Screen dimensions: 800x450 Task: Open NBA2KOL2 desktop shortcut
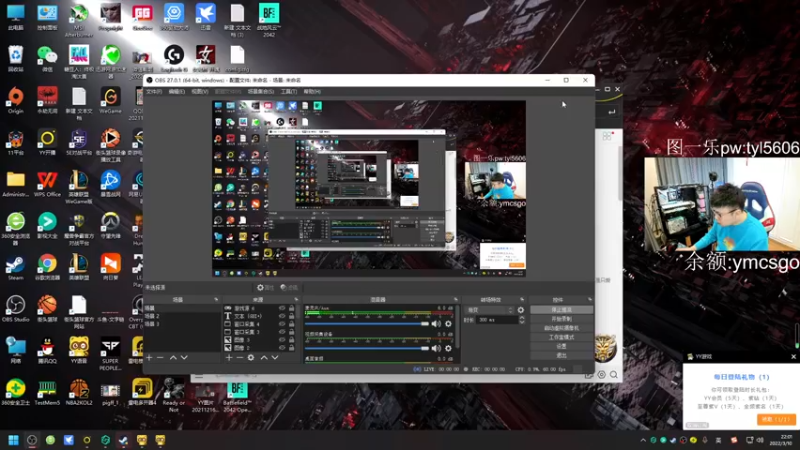79,392
